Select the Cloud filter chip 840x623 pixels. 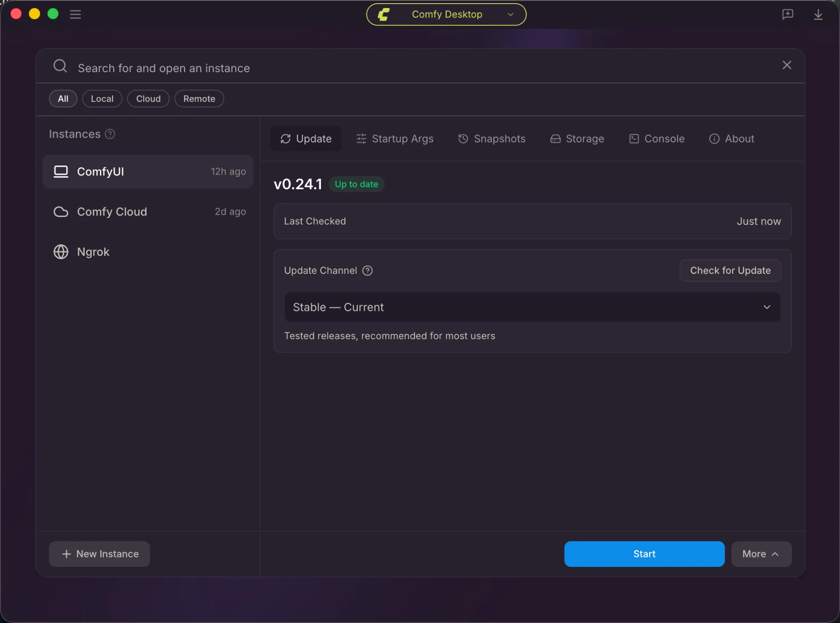pyautogui.click(x=148, y=98)
